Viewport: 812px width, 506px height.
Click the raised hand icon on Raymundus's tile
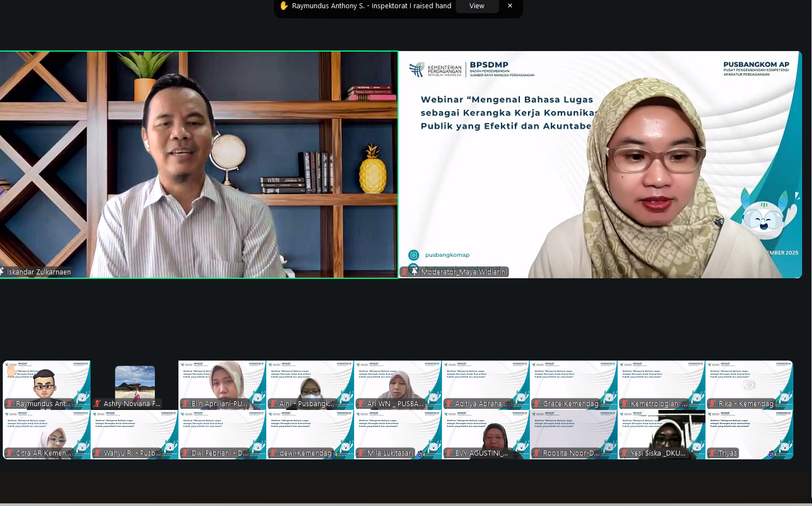[x=12, y=370]
